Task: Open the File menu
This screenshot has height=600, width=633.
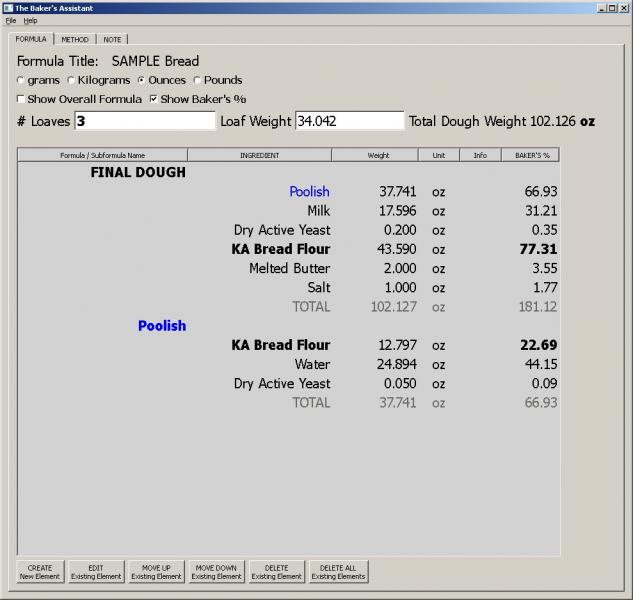Action: click(x=11, y=20)
